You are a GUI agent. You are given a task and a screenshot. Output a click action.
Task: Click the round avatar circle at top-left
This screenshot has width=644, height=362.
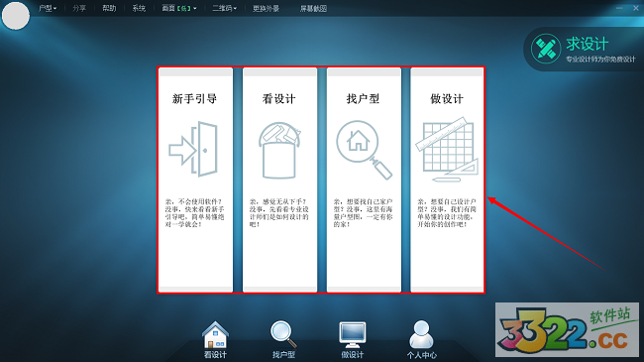click(16, 16)
